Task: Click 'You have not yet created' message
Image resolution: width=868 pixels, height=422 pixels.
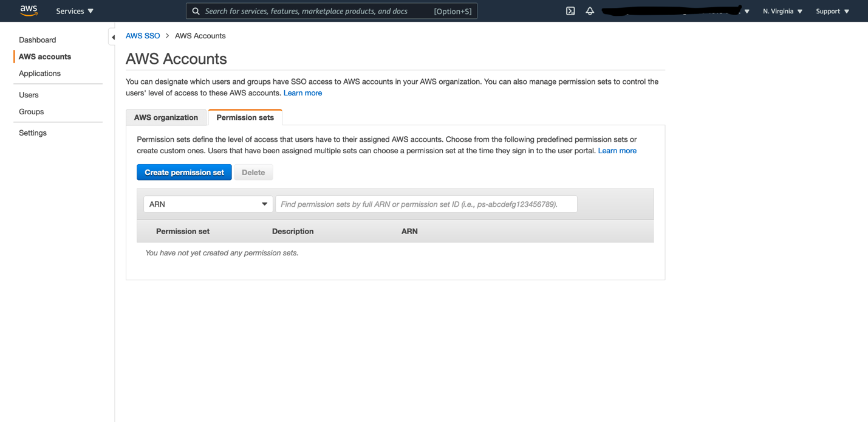Action: click(x=222, y=253)
